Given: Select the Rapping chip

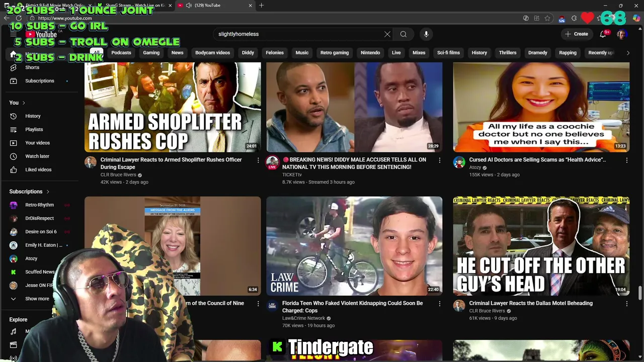Looking at the screenshot, I should [568, 53].
